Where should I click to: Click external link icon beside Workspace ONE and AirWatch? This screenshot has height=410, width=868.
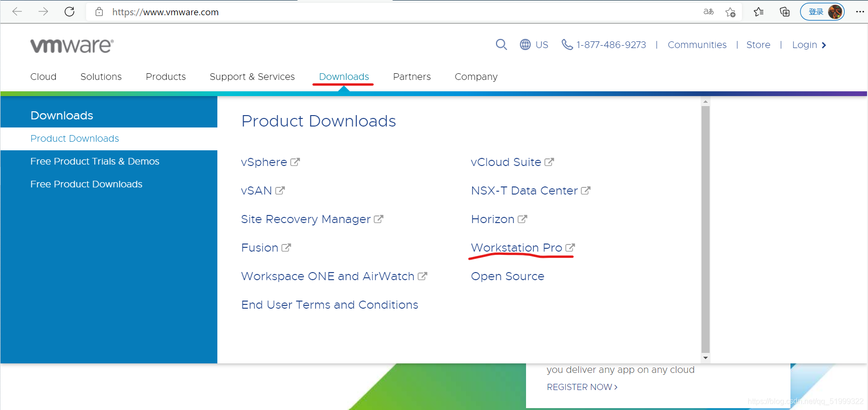click(x=422, y=276)
